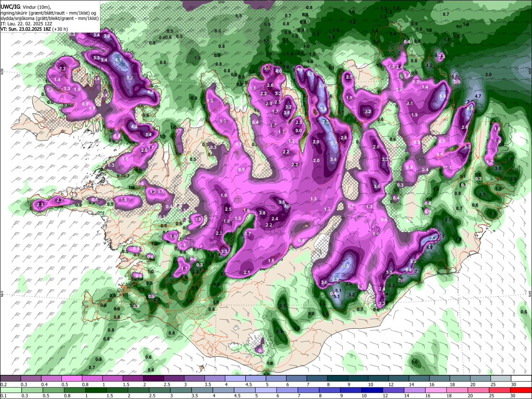This screenshot has height=399, width=532.
Task: Click the red 30 swatch in lower legend row
Action: click(521, 390)
